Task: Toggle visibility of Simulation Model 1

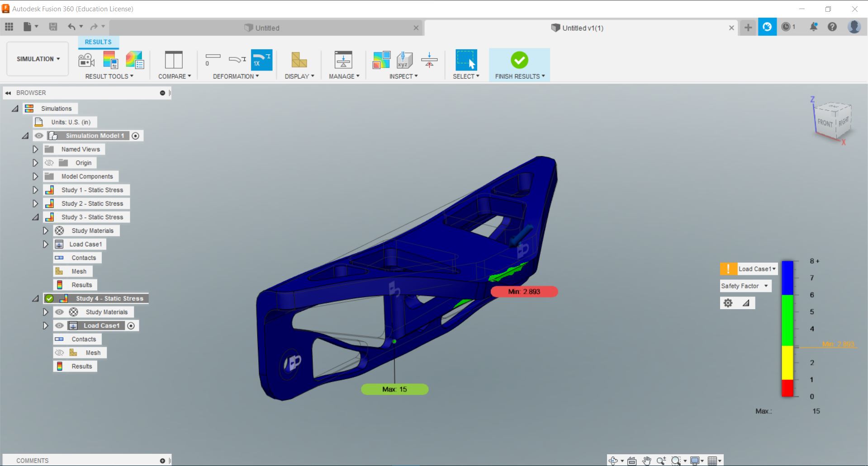Action: point(39,136)
